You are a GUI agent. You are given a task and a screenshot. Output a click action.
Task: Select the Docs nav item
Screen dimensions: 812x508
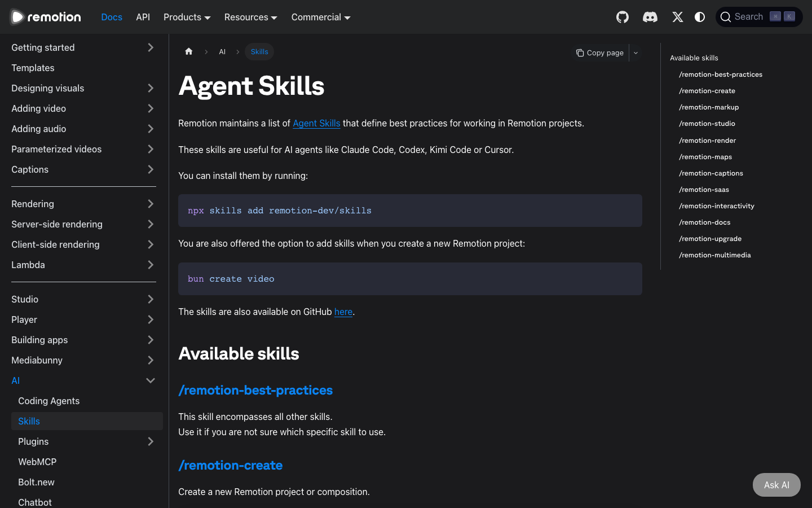[x=112, y=17]
